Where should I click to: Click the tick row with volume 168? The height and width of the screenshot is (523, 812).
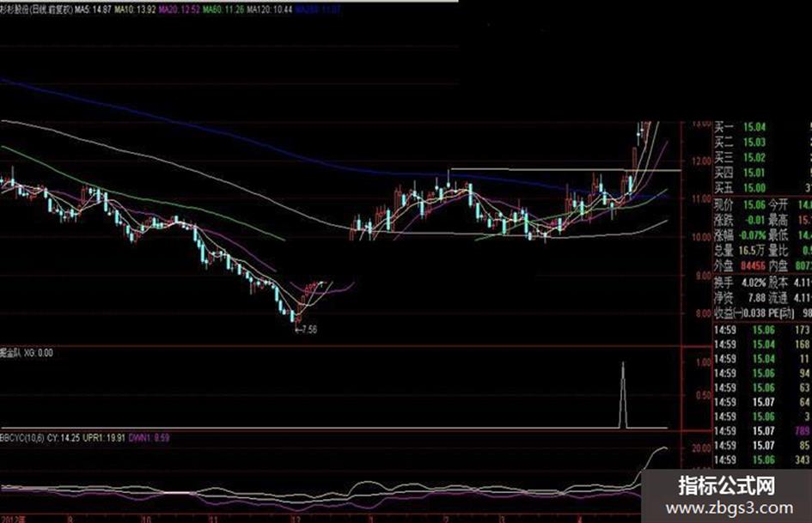763,344
